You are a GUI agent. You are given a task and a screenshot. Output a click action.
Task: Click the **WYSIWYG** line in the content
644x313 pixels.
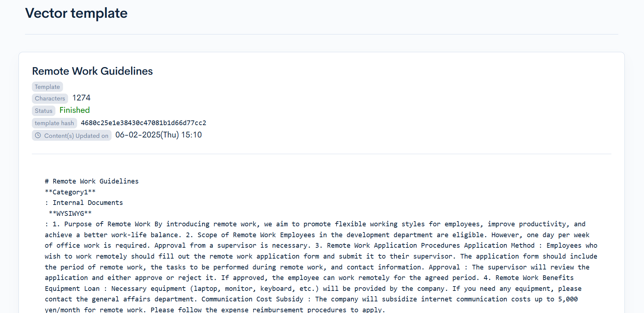[x=70, y=213]
